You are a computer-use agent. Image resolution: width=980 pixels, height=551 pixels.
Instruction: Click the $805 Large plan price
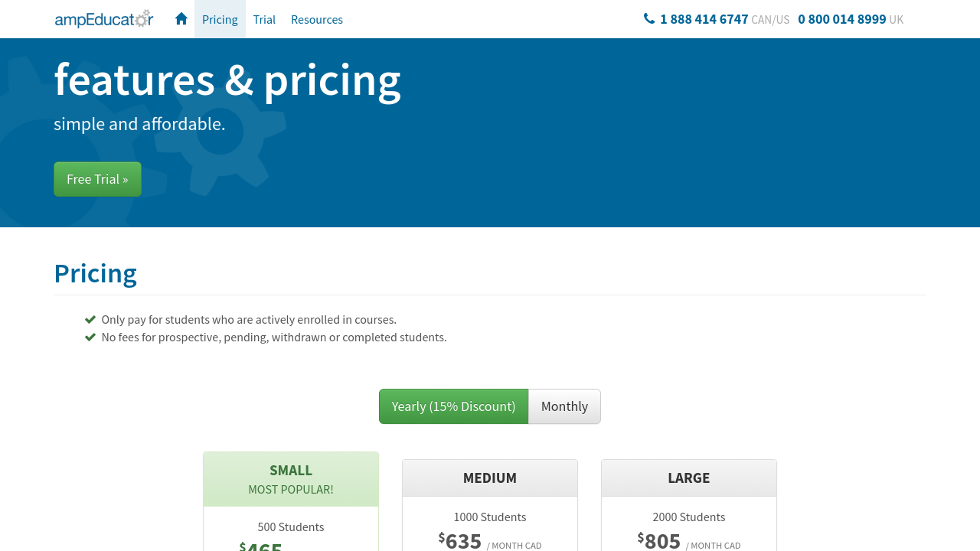[x=661, y=541]
